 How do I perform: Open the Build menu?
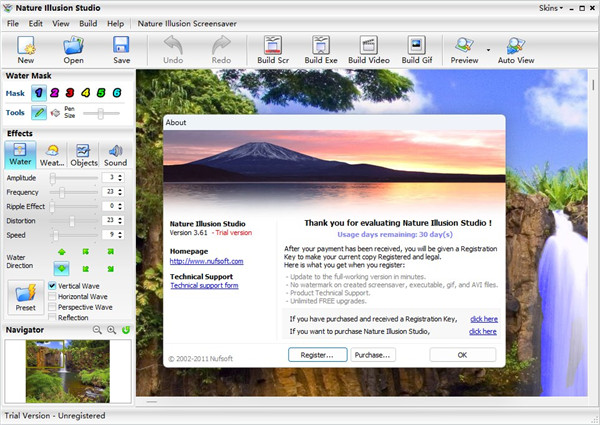point(88,23)
